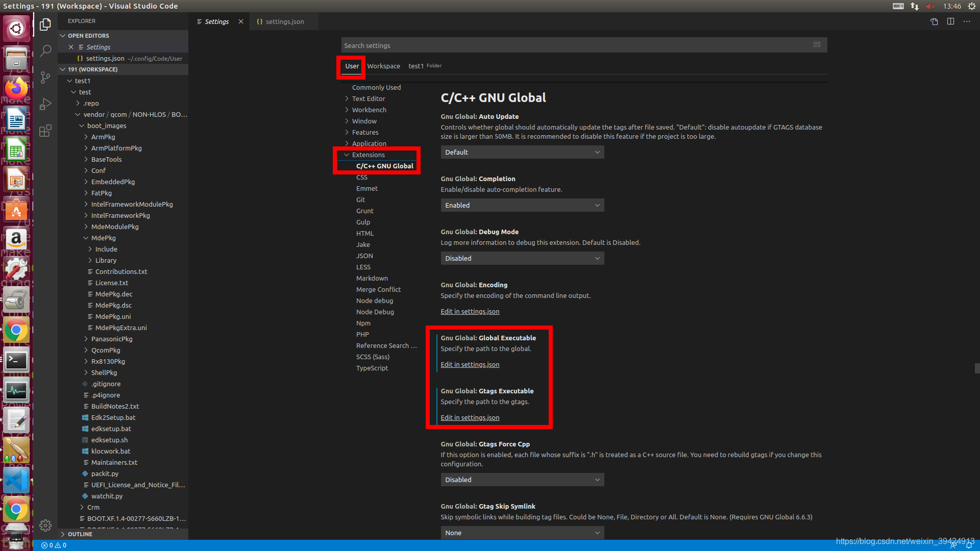Open system power menu icon
Viewport: 980px width, 551px height.
[x=972, y=6]
